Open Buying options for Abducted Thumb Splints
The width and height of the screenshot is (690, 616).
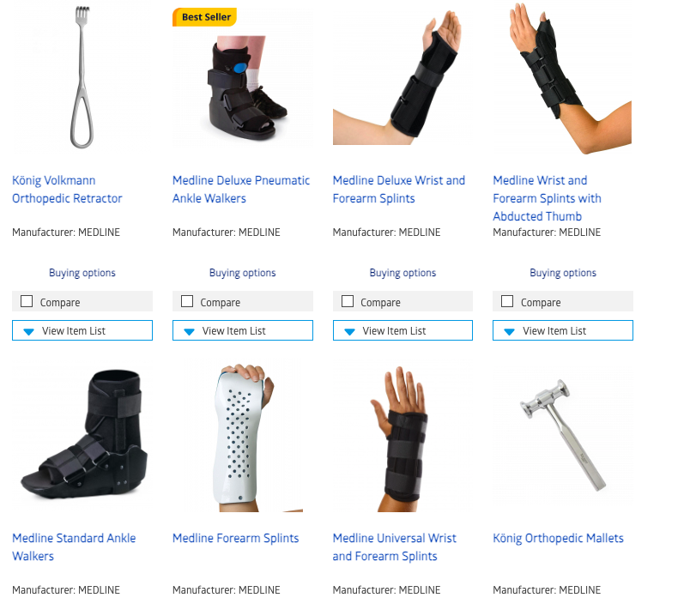[x=563, y=273]
